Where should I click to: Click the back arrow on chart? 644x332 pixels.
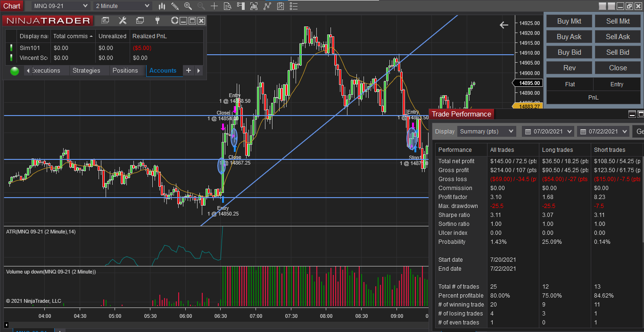[504, 25]
